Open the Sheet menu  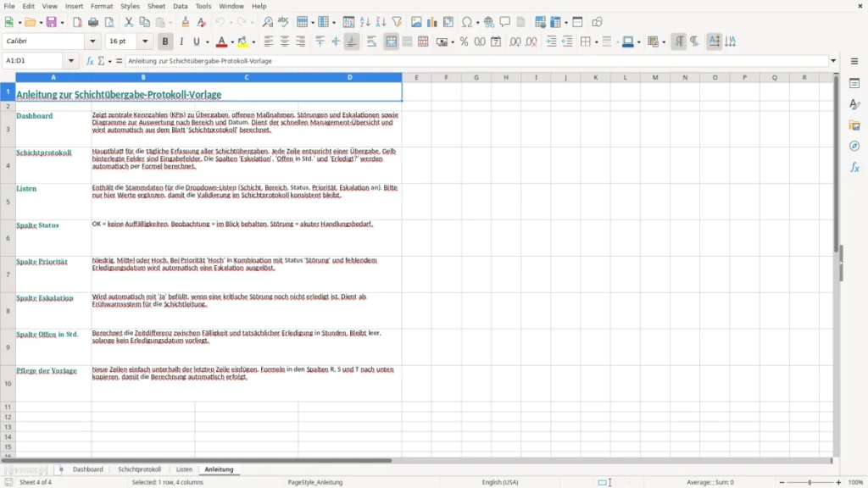point(156,6)
